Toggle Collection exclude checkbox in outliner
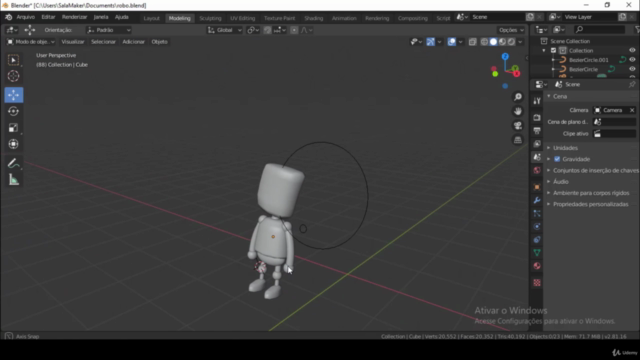Image resolution: width=640 pixels, height=360 pixels. (x=553, y=51)
